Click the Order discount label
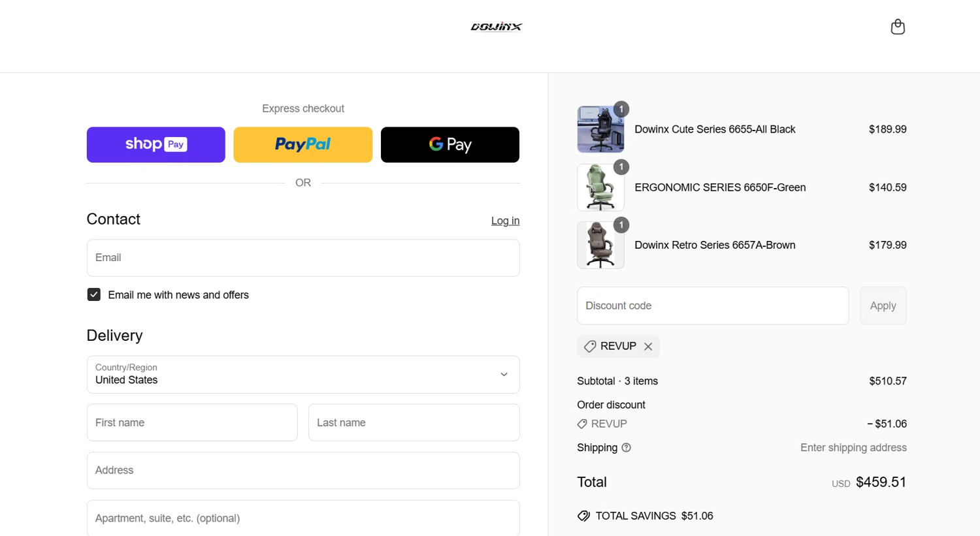980x536 pixels. point(611,405)
